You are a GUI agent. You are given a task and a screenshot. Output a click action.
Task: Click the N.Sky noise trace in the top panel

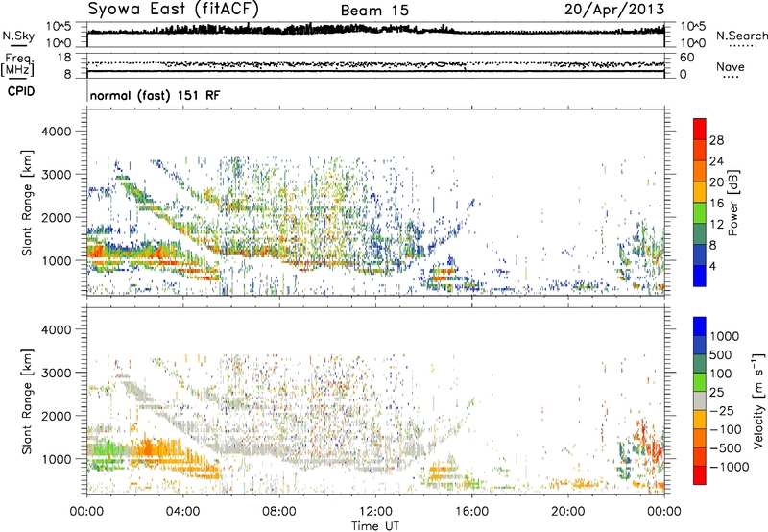375,30
